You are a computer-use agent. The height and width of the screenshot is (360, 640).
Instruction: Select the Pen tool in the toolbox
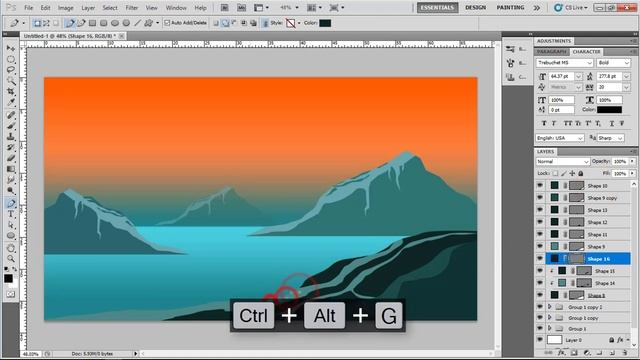[x=11, y=203]
